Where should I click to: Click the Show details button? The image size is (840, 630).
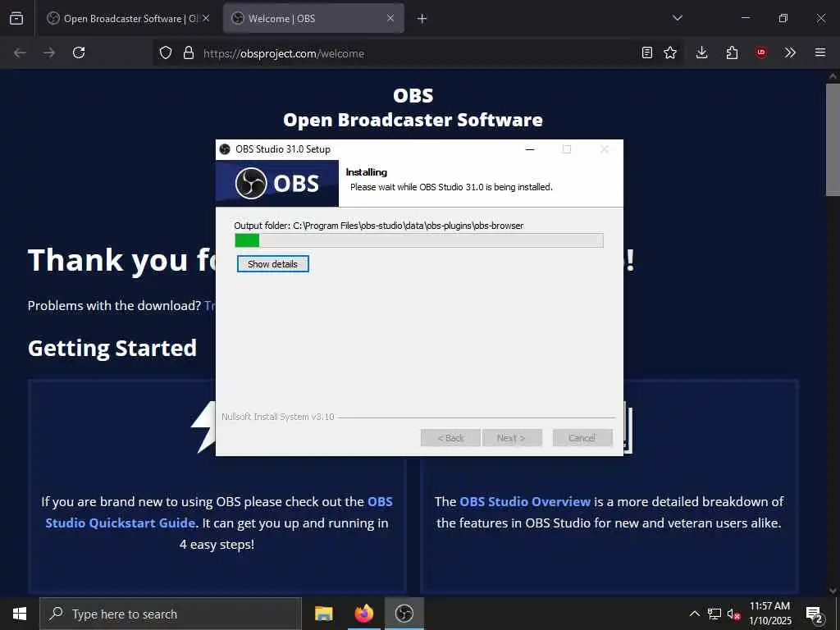[x=272, y=263]
